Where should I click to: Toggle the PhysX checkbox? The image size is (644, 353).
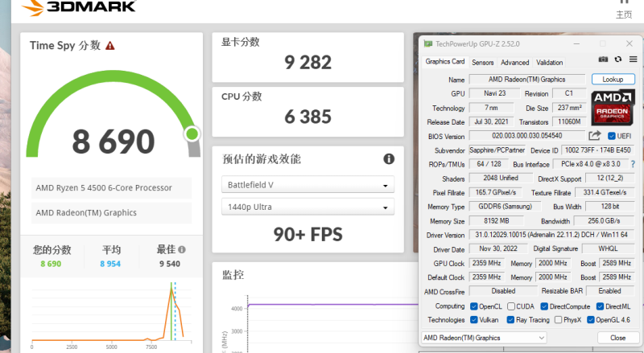click(x=558, y=320)
